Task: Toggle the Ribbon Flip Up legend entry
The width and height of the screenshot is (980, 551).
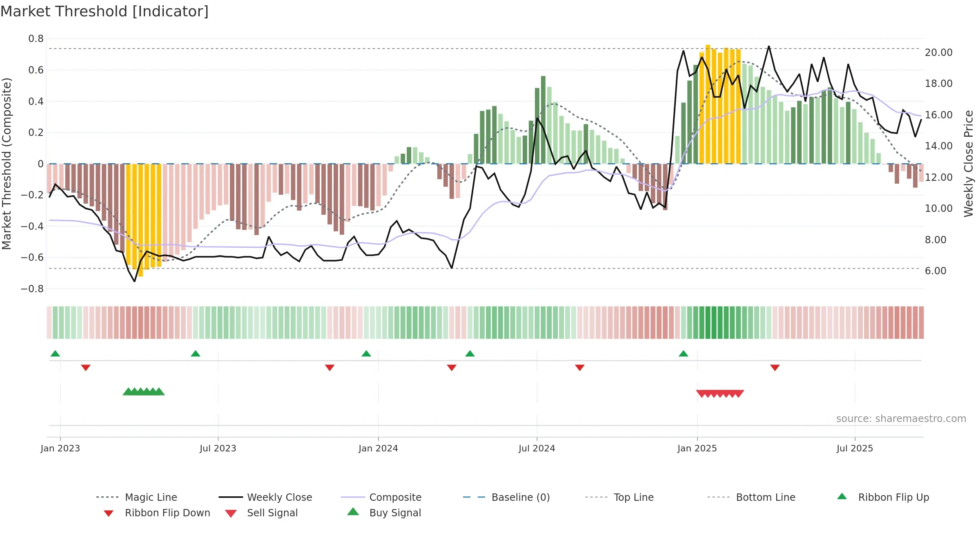Action: pos(883,497)
